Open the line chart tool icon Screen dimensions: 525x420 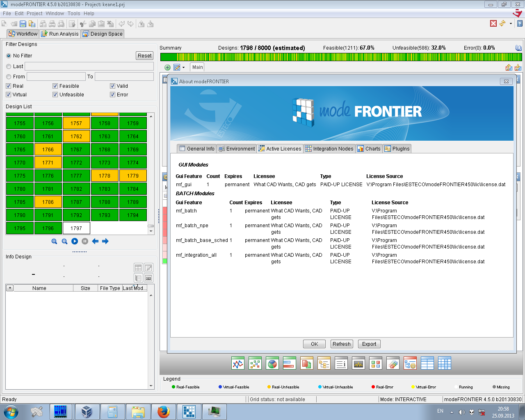coord(238,363)
